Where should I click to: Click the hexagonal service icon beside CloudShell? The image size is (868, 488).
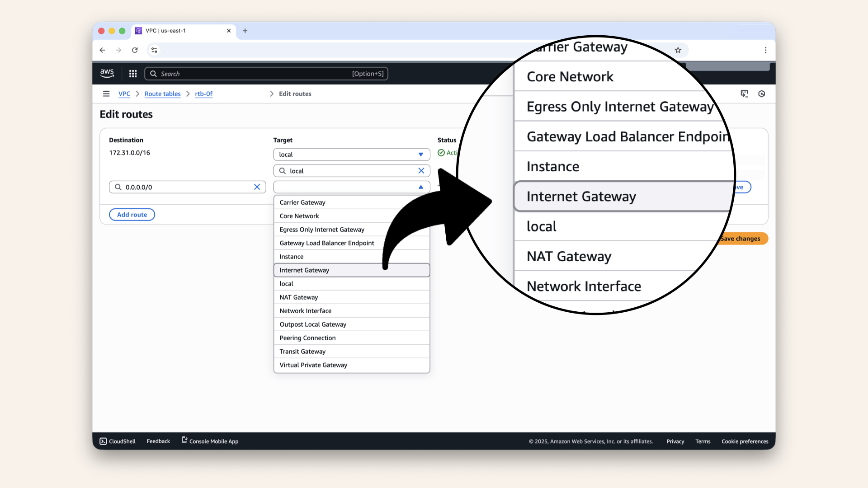click(762, 94)
